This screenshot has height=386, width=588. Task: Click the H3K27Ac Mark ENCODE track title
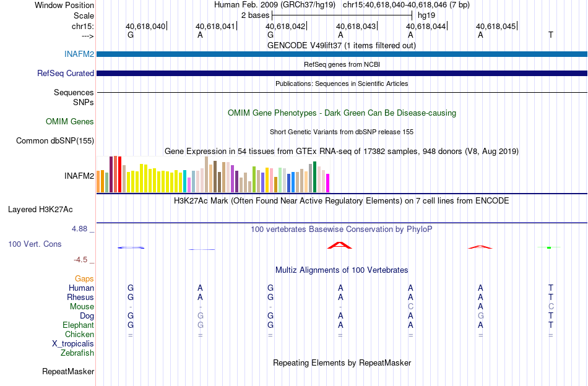tap(342, 200)
